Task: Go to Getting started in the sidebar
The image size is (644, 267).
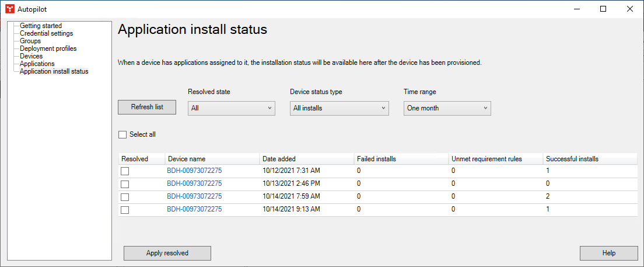Action: click(x=41, y=26)
